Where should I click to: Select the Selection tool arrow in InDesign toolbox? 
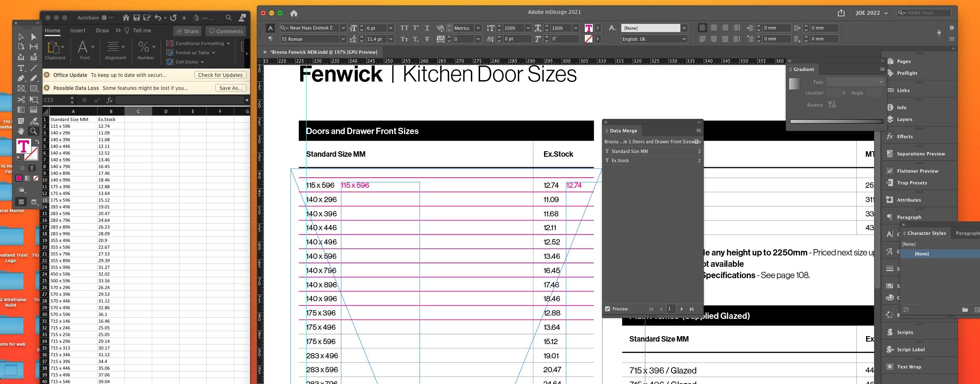click(x=21, y=37)
